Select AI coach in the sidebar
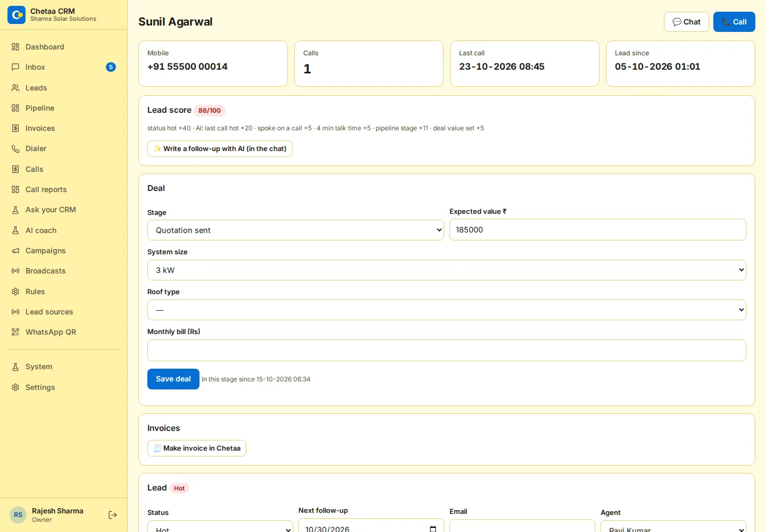 (x=64, y=230)
